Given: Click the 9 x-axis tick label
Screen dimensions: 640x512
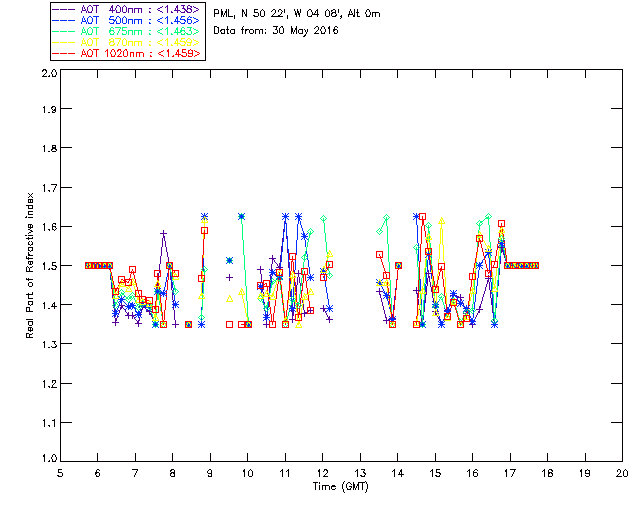Looking at the screenshot, I should pos(210,473).
